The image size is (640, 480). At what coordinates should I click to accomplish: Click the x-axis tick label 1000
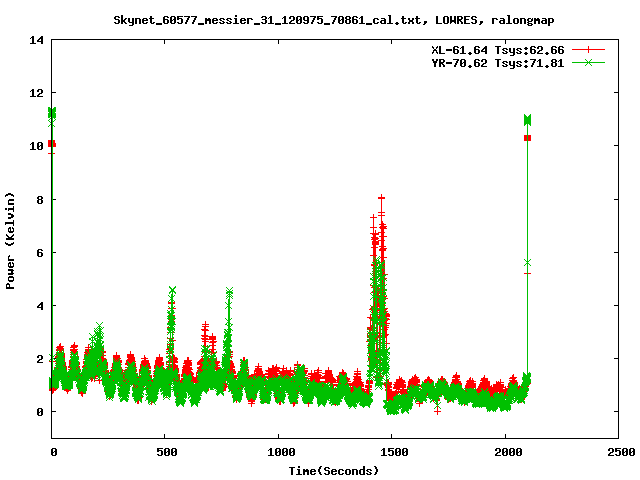click(x=281, y=452)
